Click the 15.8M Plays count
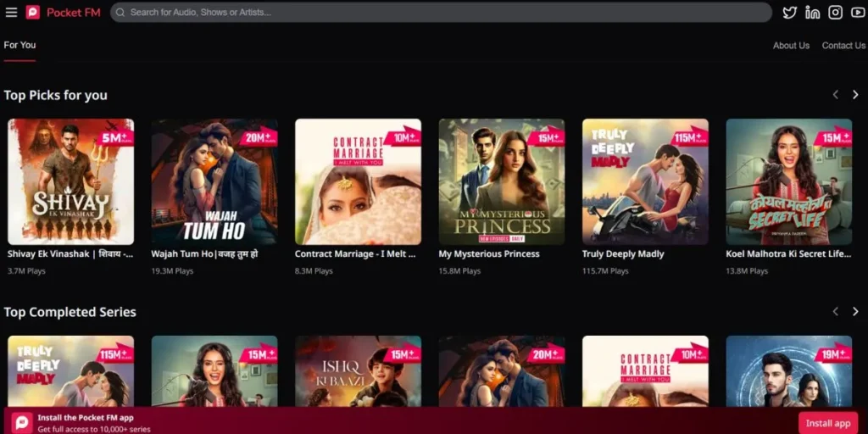The height and width of the screenshot is (434, 868). pyautogui.click(x=459, y=271)
